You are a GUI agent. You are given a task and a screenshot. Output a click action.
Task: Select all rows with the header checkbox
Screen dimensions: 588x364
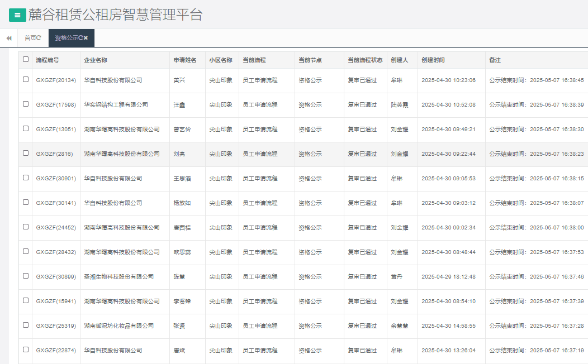[x=25, y=60]
